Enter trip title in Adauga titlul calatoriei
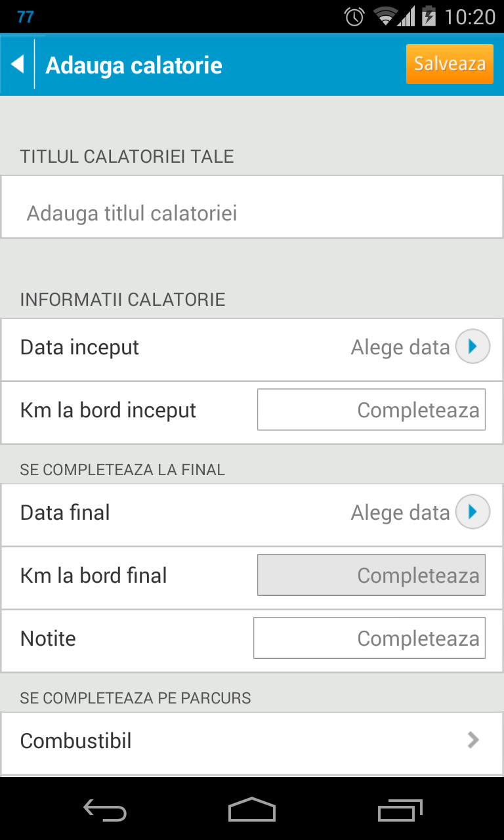Image resolution: width=504 pixels, height=840 pixels. click(252, 213)
